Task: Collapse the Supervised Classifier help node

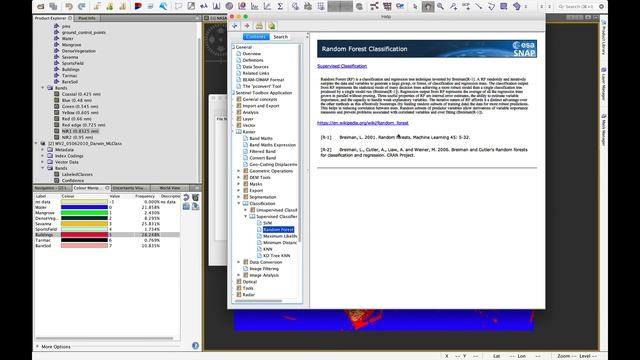Action: pos(246,216)
